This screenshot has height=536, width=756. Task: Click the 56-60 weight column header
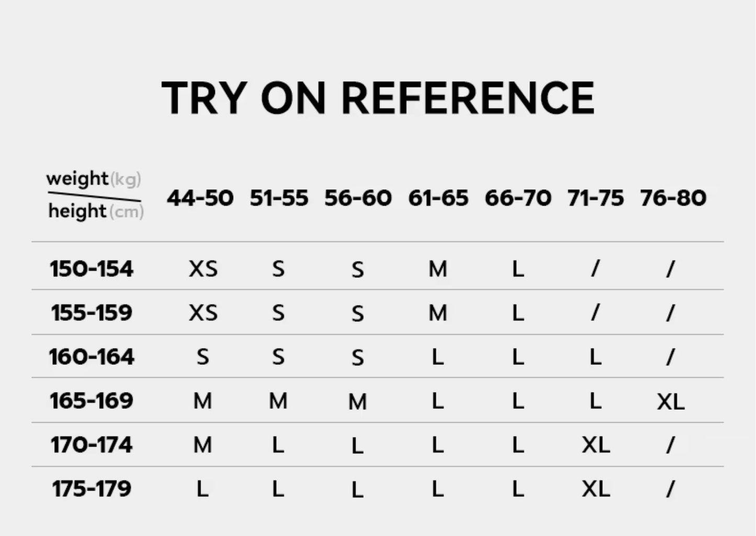point(358,198)
